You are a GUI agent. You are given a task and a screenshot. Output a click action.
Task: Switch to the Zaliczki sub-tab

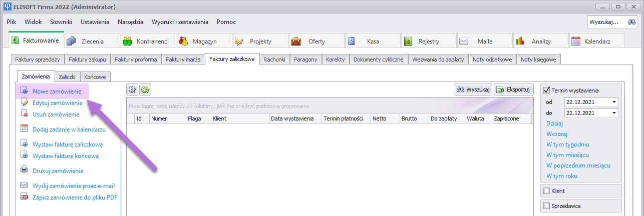[67, 77]
